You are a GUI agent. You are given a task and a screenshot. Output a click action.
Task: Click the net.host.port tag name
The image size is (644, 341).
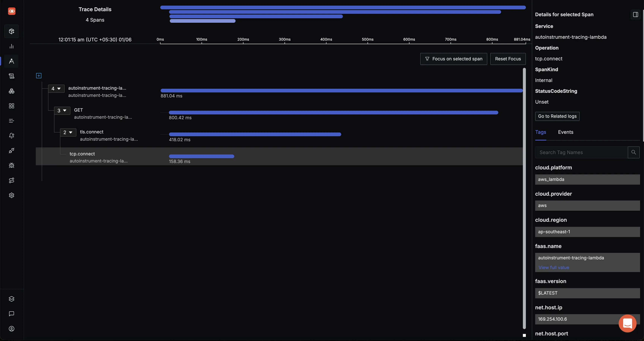(x=552, y=334)
